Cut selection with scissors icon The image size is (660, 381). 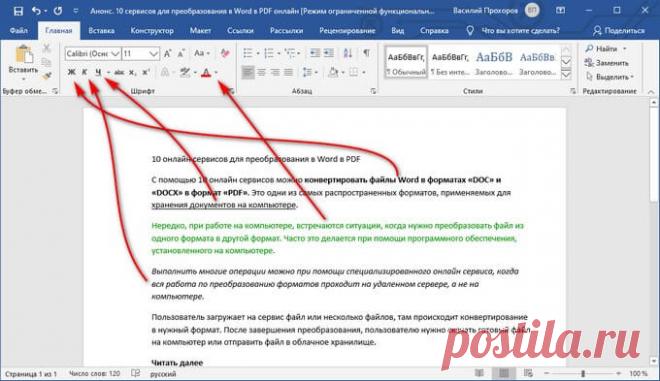(46, 48)
